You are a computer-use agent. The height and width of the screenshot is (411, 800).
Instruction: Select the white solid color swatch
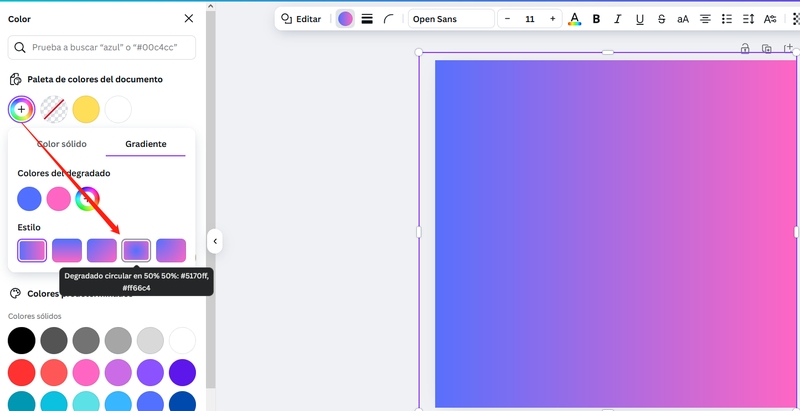coord(182,341)
